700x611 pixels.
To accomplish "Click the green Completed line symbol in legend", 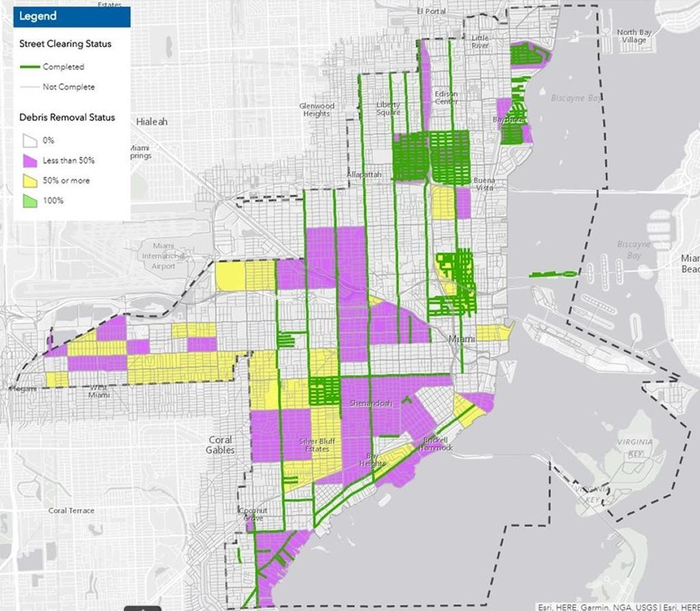I will [29, 67].
